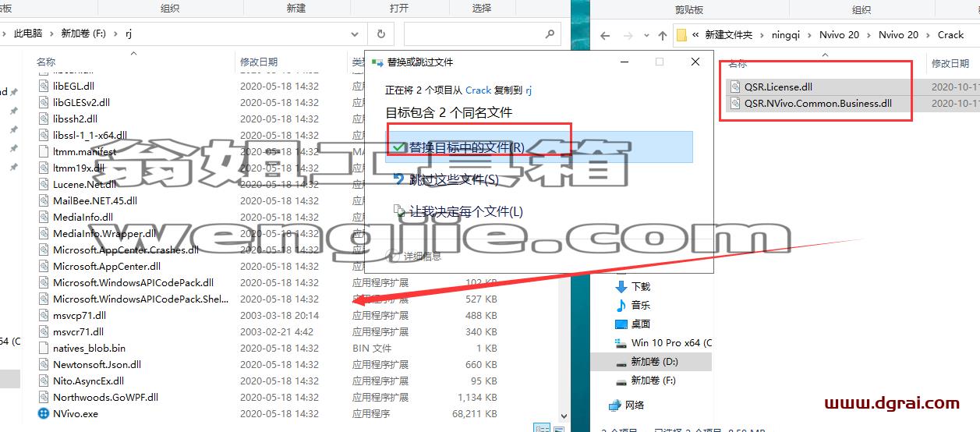Select ltmm19x.dll file name
Screen dimensions: 980x432
[x=78, y=168]
